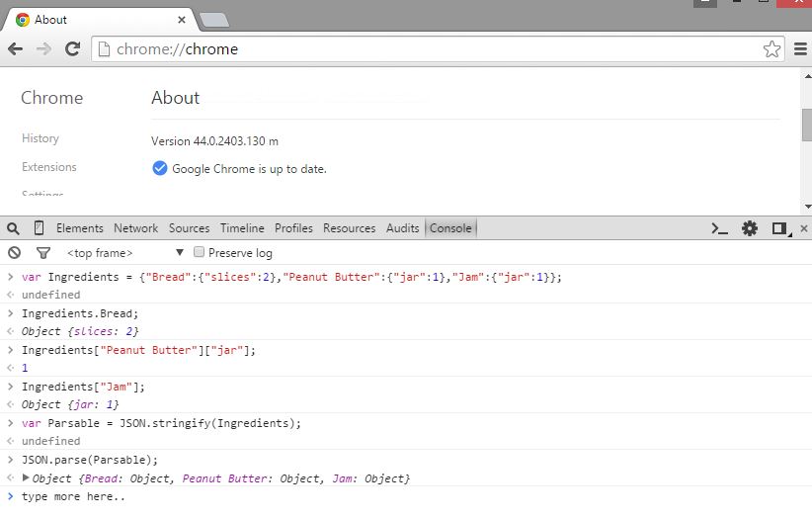Select the Console panel tab
This screenshot has height=519, width=812.
(x=450, y=228)
